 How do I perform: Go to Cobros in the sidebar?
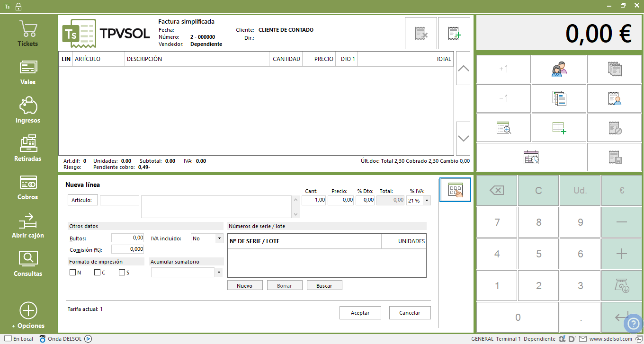pos(28,187)
